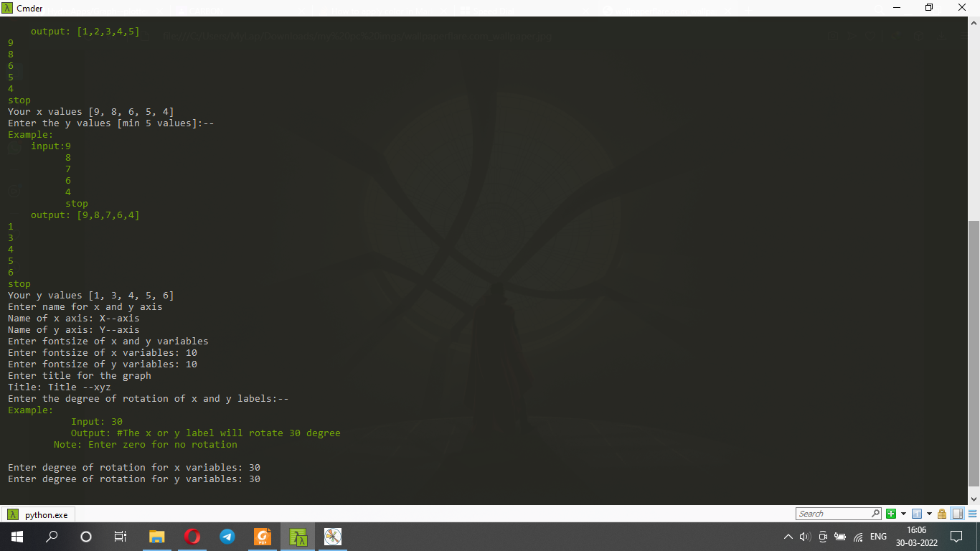Minimize the Cmder window

tap(896, 8)
